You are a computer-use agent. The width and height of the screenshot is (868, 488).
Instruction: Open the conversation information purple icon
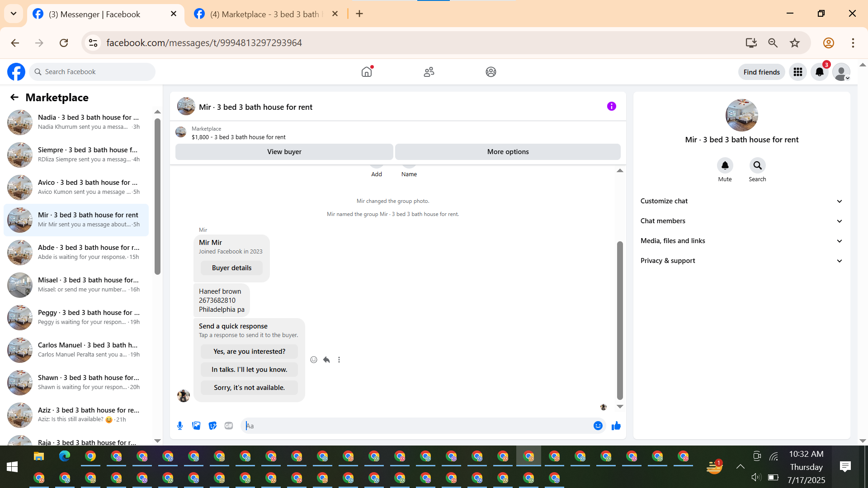(x=611, y=106)
